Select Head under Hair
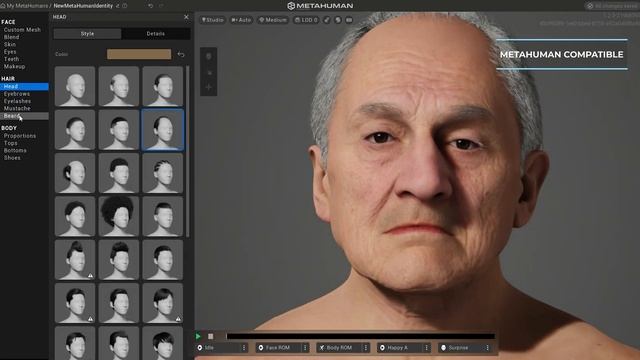The image size is (640, 360). pyautogui.click(x=24, y=87)
